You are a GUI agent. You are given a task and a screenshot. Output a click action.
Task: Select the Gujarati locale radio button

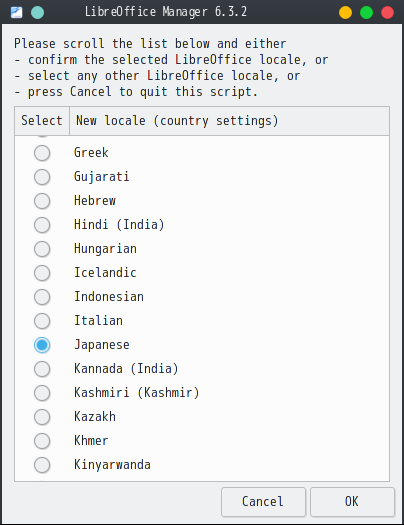pyautogui.click(x=42, y=177)
